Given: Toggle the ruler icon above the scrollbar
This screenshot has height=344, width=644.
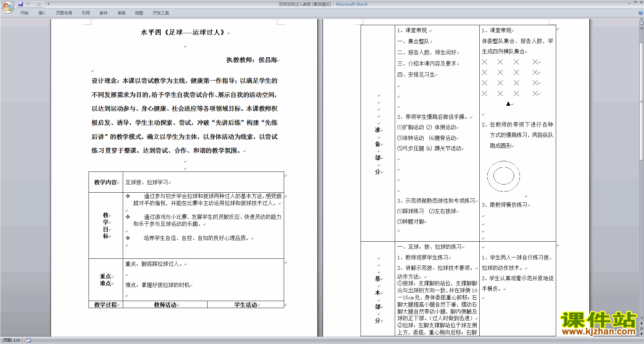Looking at the screenshot, I should click(641, 23).
